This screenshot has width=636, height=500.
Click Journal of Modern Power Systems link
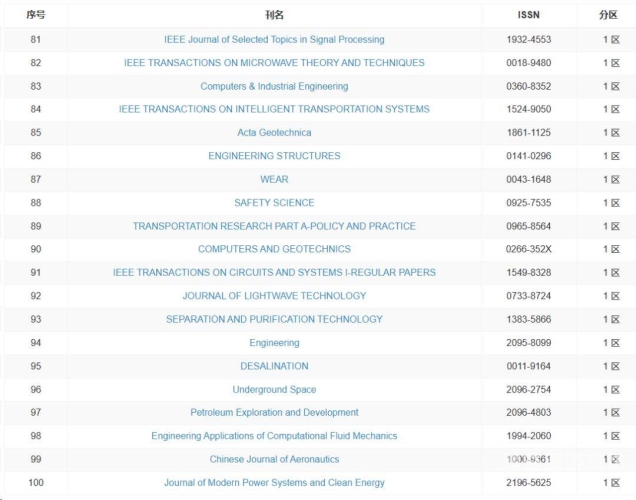click(274, 482)
